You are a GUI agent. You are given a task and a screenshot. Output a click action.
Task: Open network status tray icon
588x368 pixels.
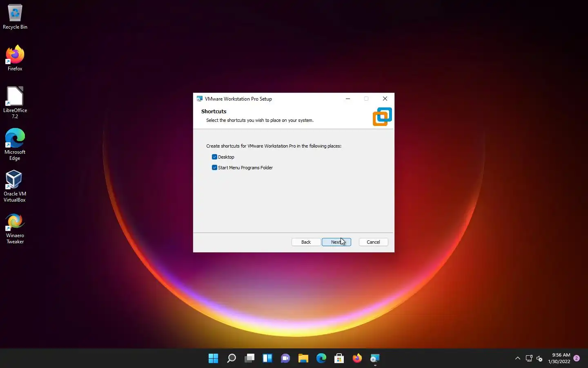tap(529, 359)
